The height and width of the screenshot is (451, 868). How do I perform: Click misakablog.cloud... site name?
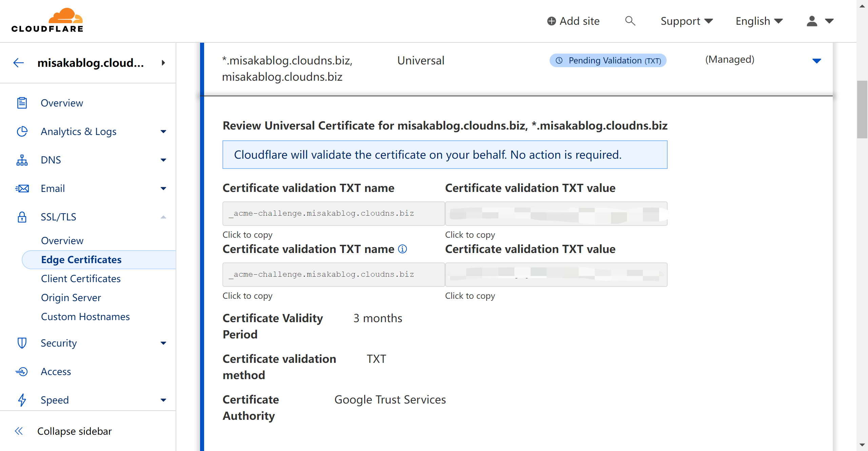[91, 63]
